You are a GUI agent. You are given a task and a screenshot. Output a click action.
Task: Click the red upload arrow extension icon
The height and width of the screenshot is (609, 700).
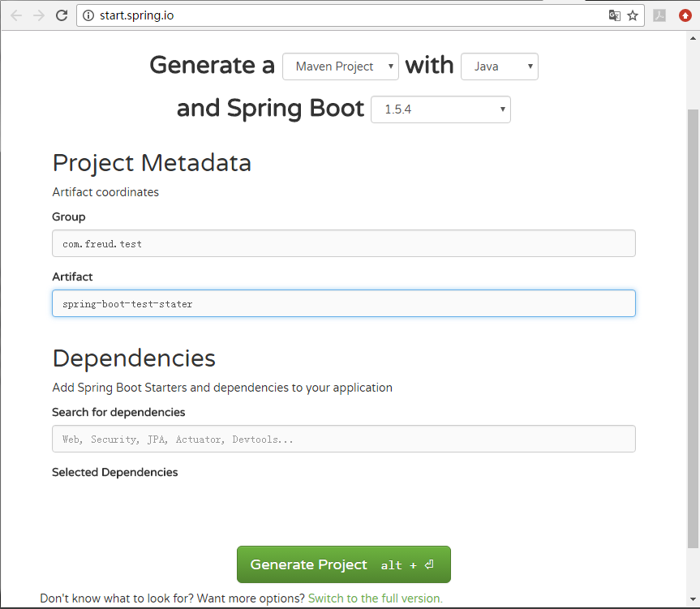pyautogui.click(x=685, y=15)
